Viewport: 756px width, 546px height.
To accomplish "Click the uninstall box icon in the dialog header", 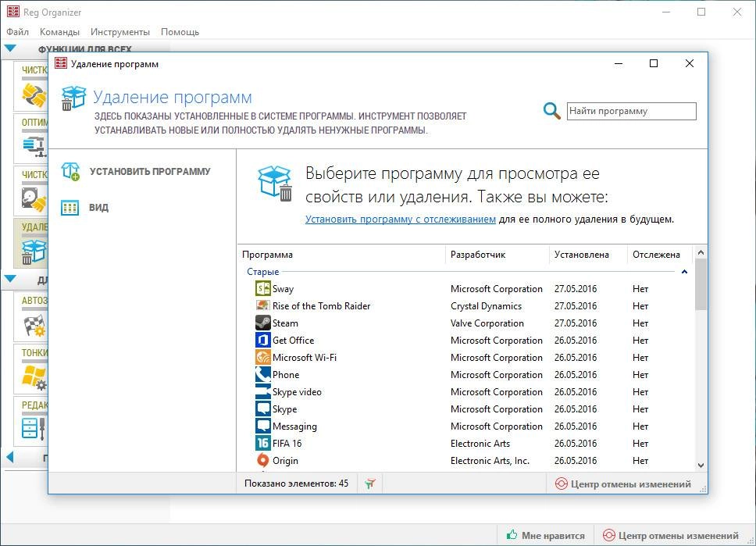I will pos(73,98).
